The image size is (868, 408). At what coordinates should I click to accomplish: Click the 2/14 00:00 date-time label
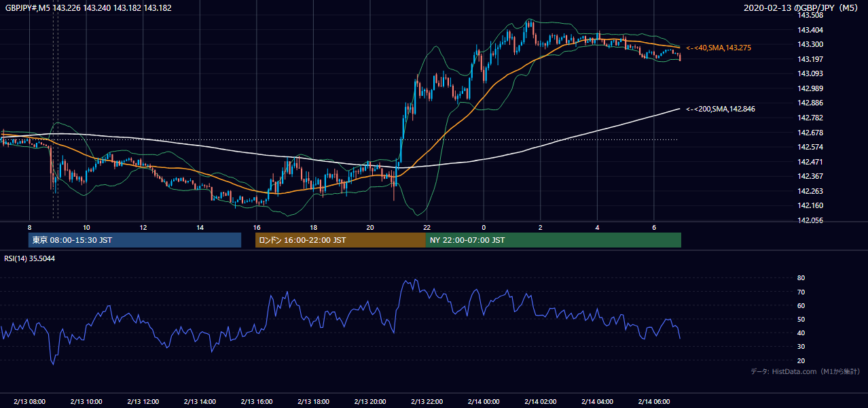click(x=483, y=402)
